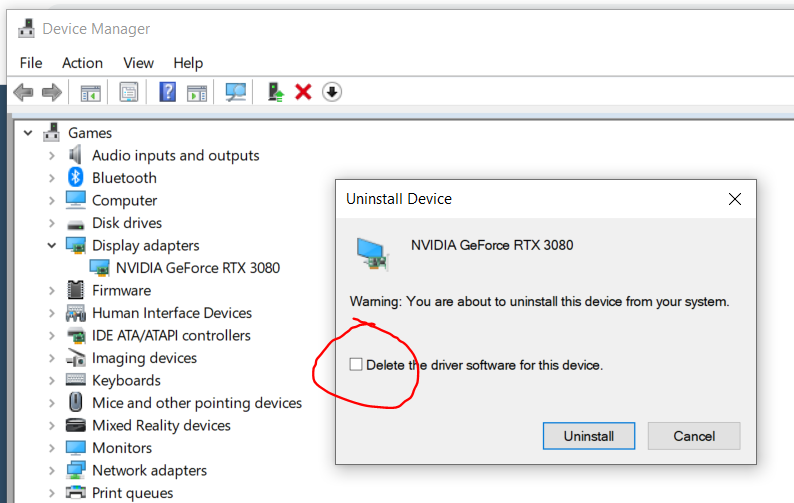Click the red X Uninstall device icon
Image resolution: width=794 pixels, height=503 pixels.
click(303, 92)
